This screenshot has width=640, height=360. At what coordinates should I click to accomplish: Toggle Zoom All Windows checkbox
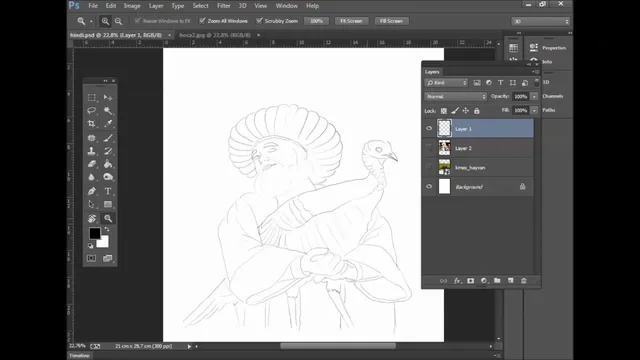[x=202, y=21]
